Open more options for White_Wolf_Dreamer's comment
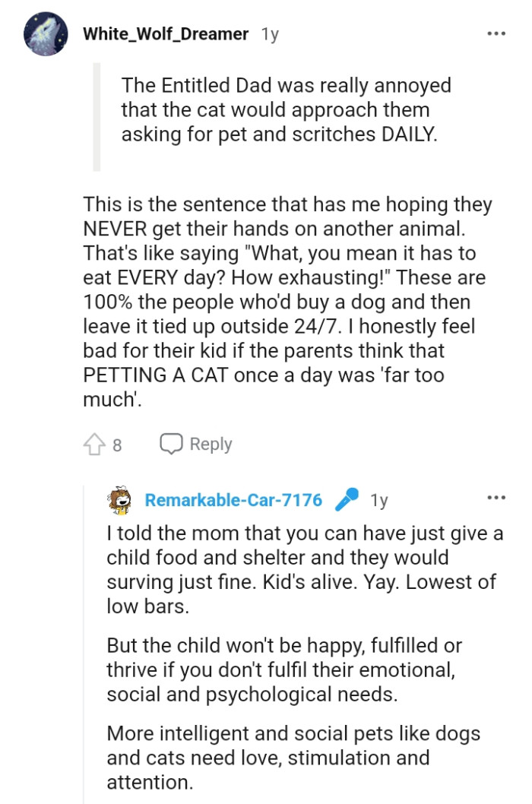This screenshot has width=532, height=804. click(x=496, y=34)
